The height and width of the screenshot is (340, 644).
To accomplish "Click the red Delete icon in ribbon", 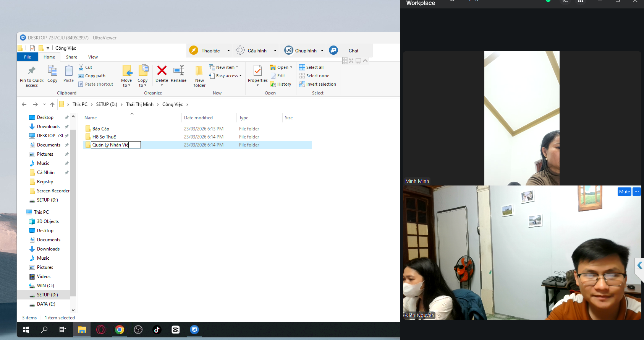I will click(162, 71).
